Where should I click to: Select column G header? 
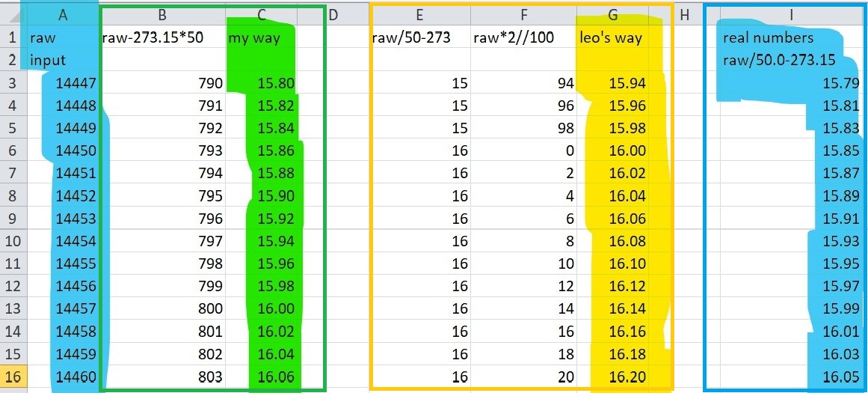tap(613, 14)
